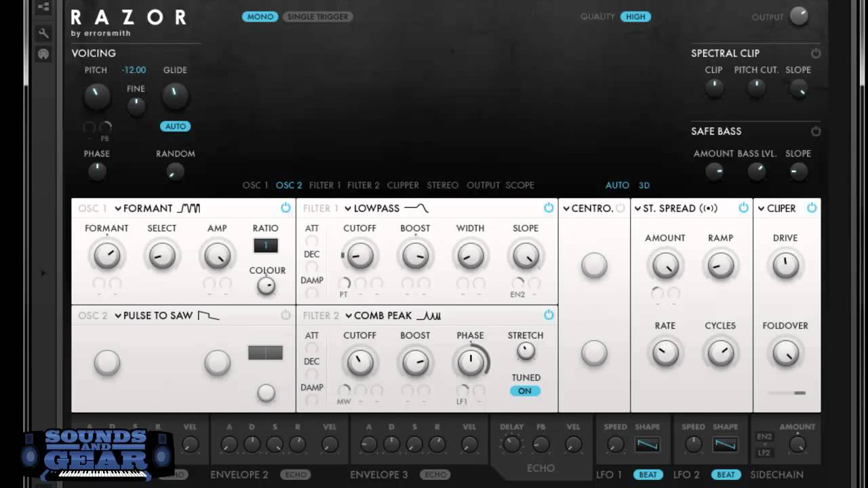Screen dimensions: 868x488
Task: Switch display to SCOPE tab
Action: (520, 185)
